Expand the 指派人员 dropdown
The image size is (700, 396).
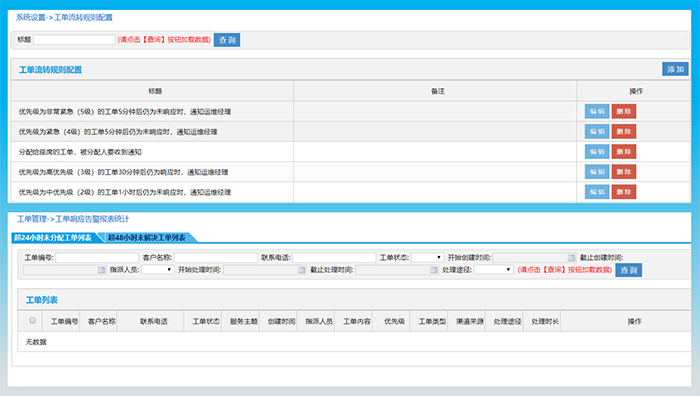(x=158, y=270)
